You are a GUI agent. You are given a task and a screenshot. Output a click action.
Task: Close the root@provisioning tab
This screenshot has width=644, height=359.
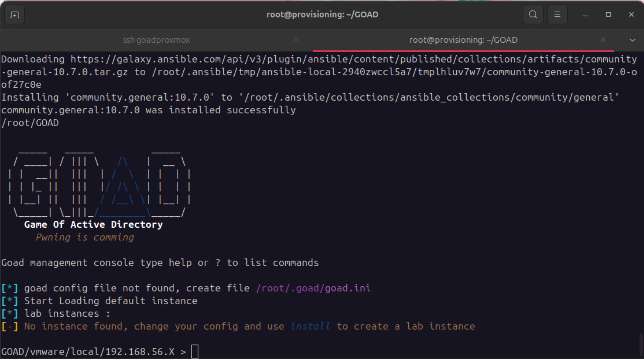[x=603, y=40]
